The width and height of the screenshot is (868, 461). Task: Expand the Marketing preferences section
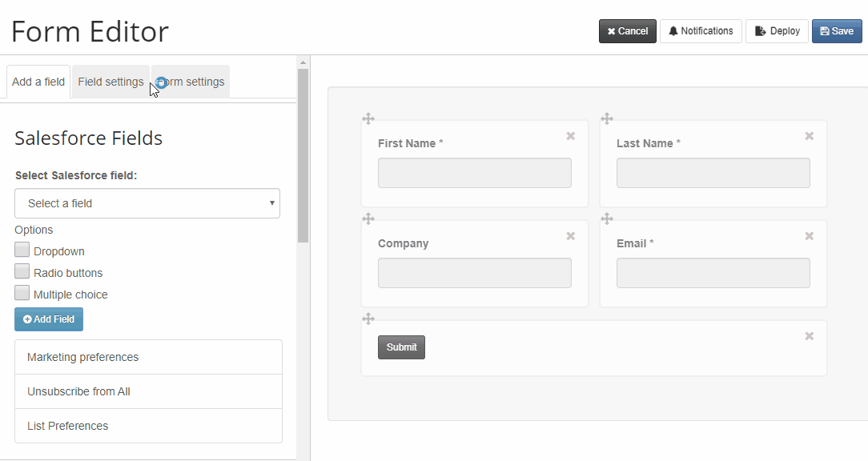pyautogui.click(x=148, y=357)
